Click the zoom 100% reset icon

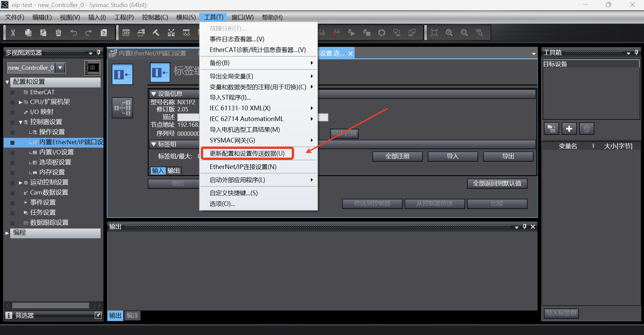(x=479, y=33)
